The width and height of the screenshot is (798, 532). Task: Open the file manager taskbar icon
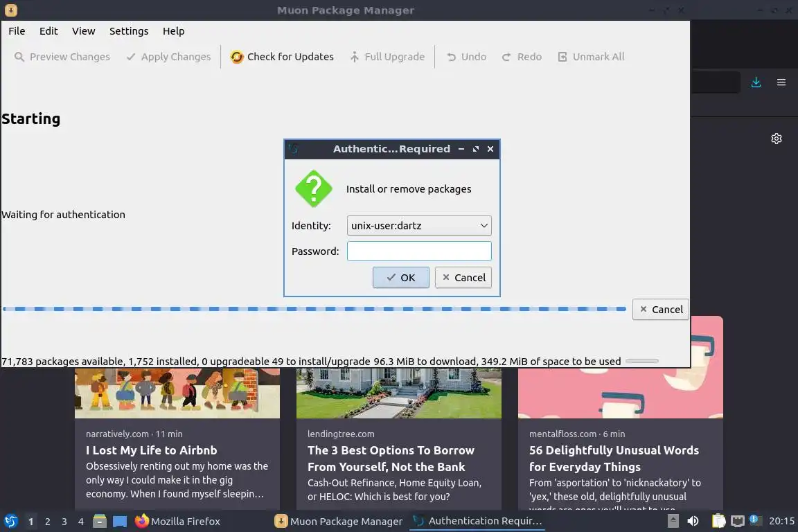[x=100, y=522]
